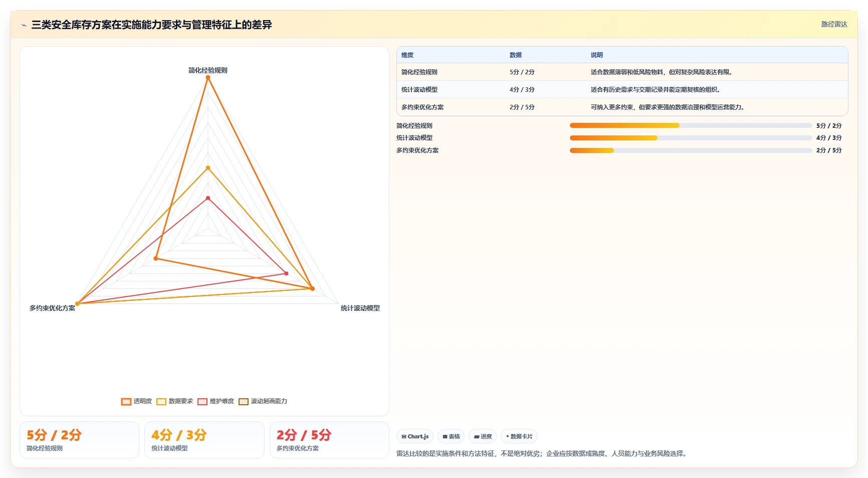Click the 2分 / 5分 value beside the progress bar
868x478 pixels.
(829, 150)
